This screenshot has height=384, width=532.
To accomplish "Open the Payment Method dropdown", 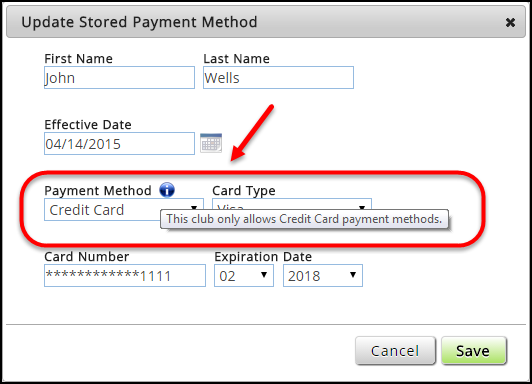I will [x=124, y=210].
